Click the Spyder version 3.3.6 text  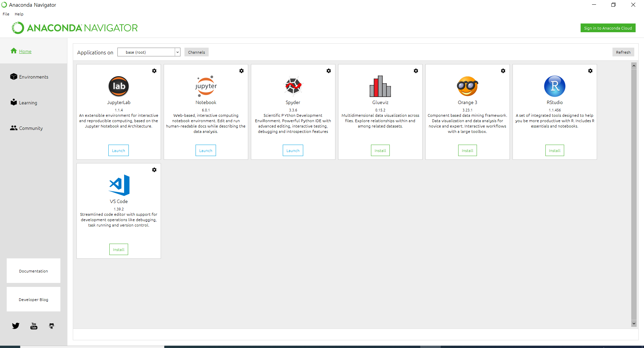(293, 110)
